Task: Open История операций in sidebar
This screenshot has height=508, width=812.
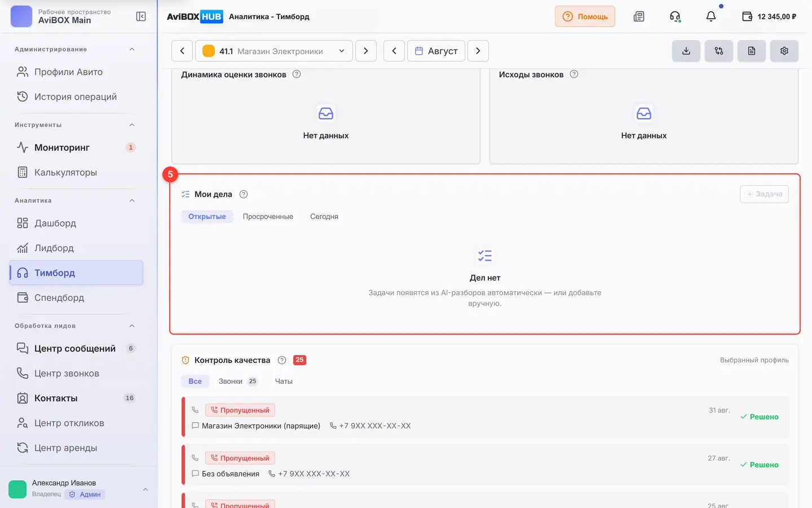Action: pos(76,97)
